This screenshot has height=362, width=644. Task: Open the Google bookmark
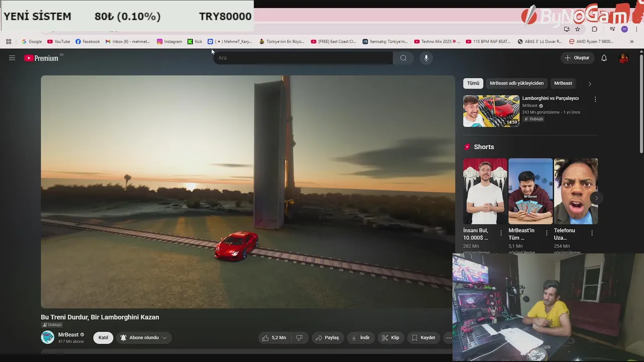click(32, 42)
